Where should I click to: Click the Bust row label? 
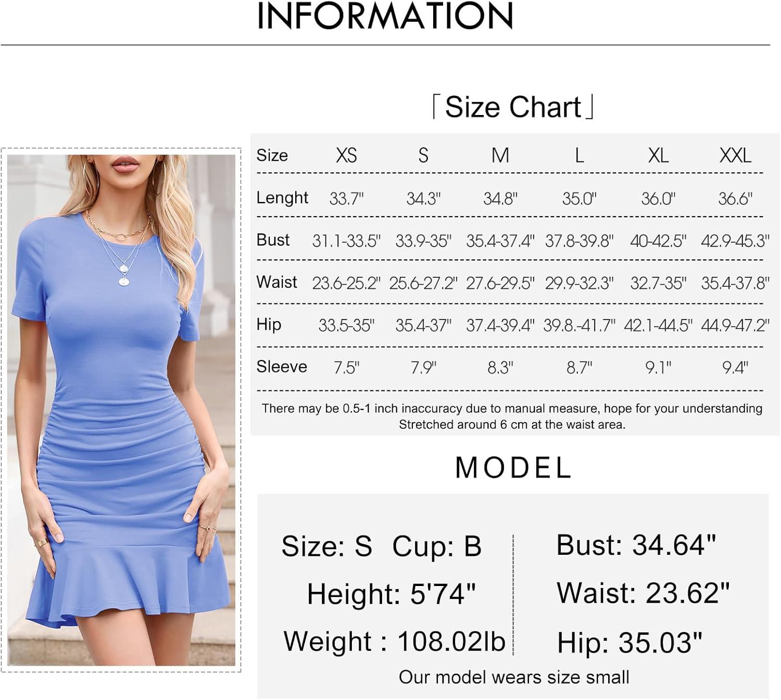pyautogui.click(x=273, y=240)
